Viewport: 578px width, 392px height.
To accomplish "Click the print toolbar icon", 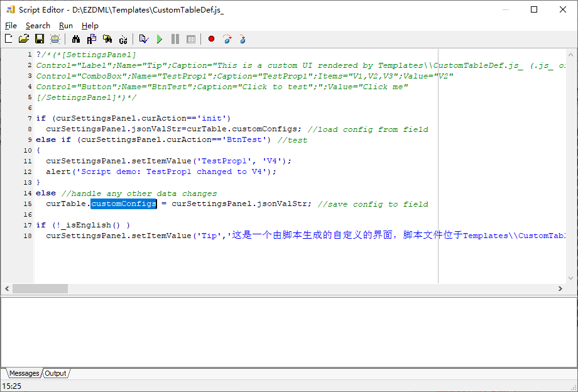I will [x=55, y=39].
